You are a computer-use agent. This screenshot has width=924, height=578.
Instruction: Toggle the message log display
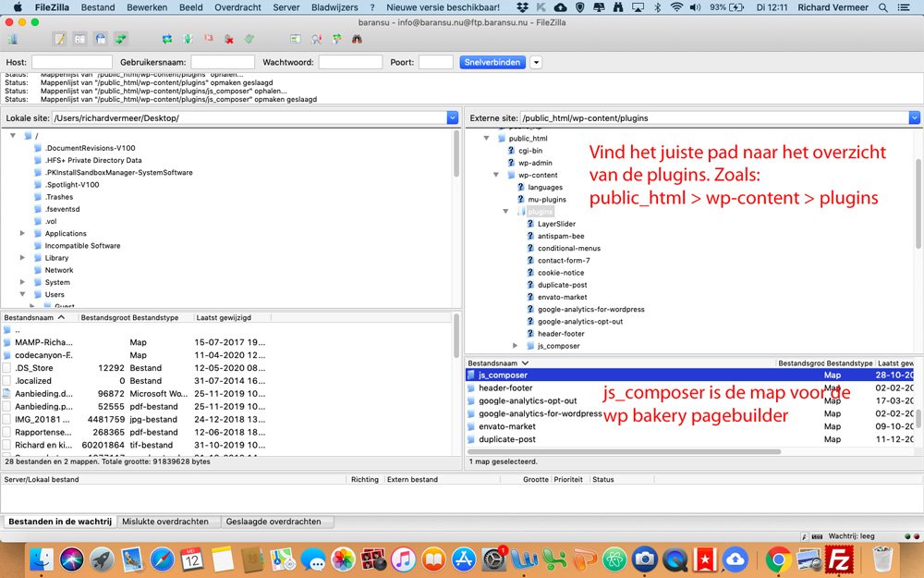coord(59,39)
